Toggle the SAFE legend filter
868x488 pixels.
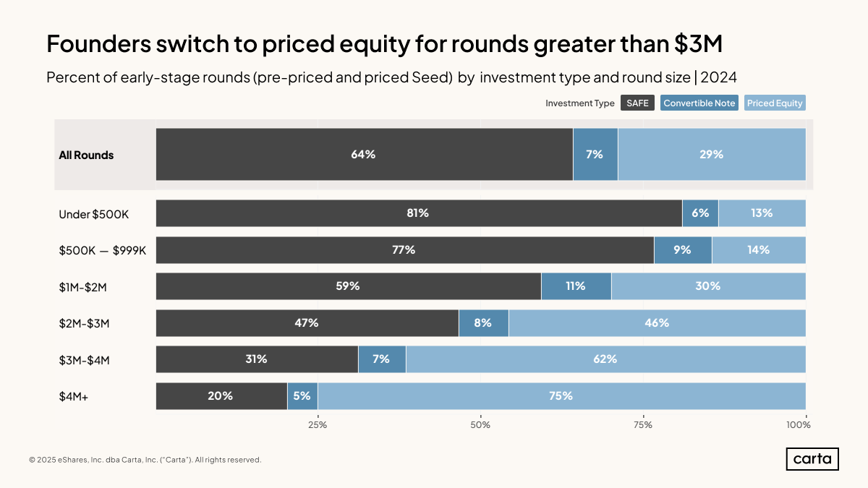coord(637,103)
